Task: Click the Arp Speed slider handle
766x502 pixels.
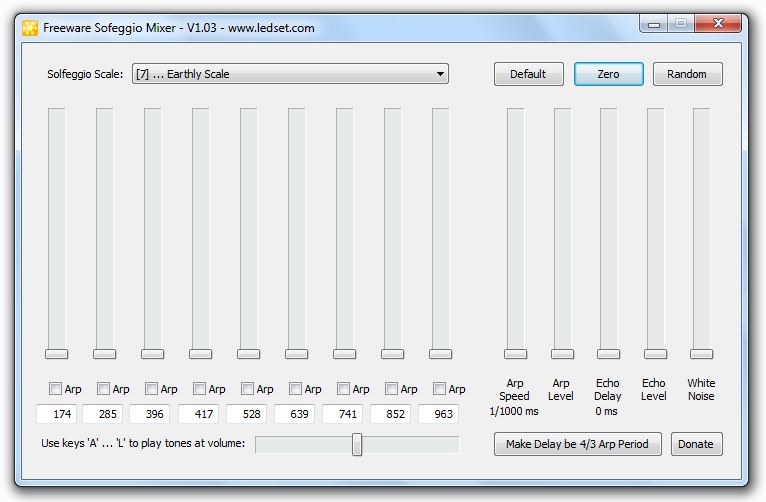Action: [x=515, y=354]
